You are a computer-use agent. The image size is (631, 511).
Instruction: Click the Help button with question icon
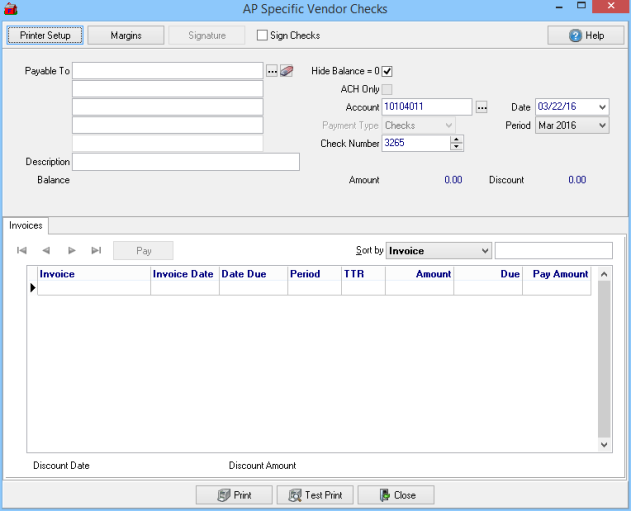585,35
